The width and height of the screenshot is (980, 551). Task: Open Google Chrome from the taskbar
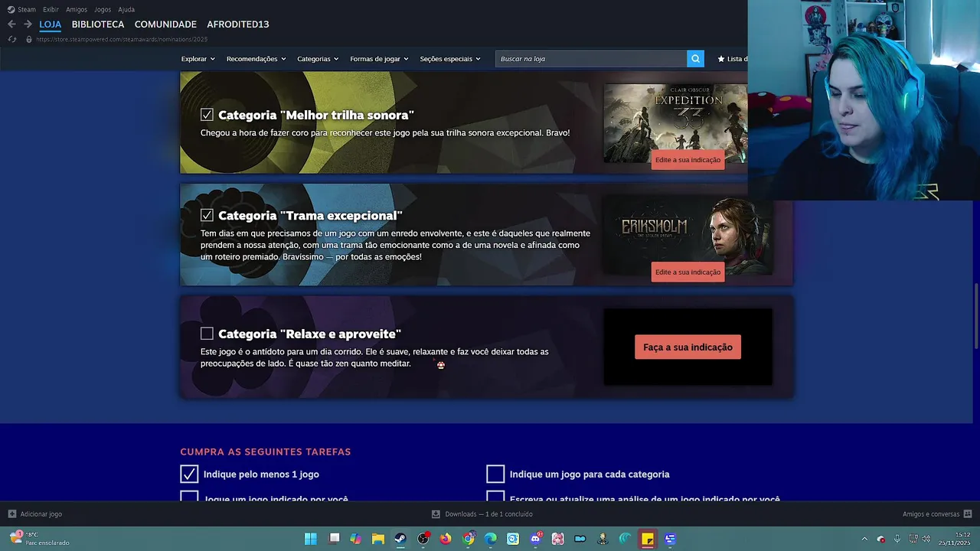468,539
